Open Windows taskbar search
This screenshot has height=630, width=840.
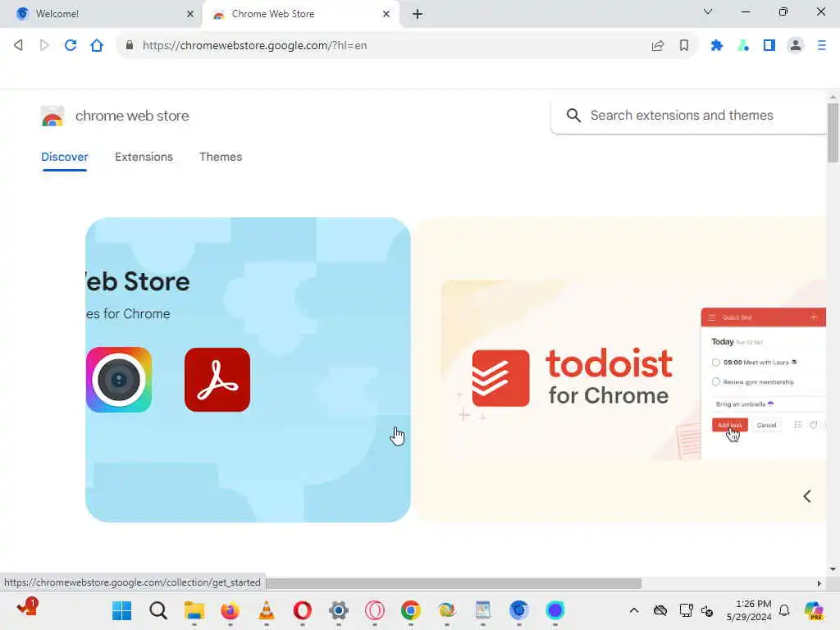(158, 610)
